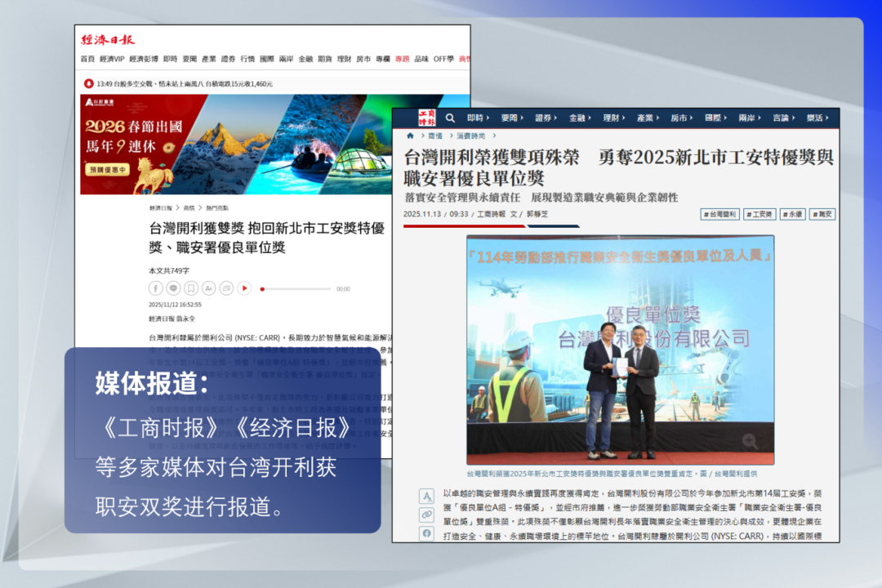Image resolution: width=882 pixels, height=588 pixels.
Task: Share the 經濟日報 article via LINE
Action: (x=173, y=288)
